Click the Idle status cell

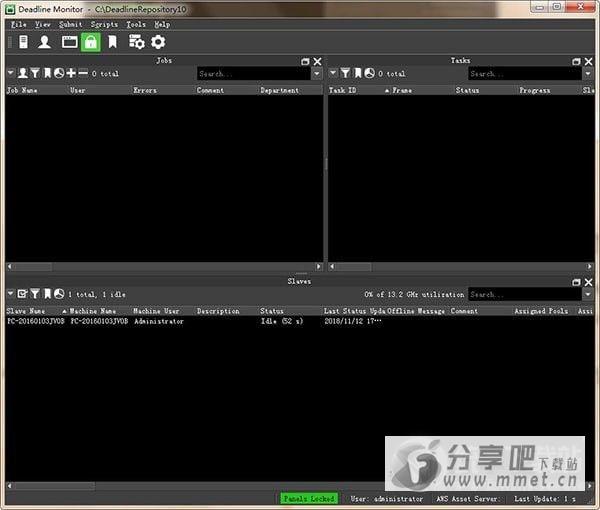tap(282, 321)
